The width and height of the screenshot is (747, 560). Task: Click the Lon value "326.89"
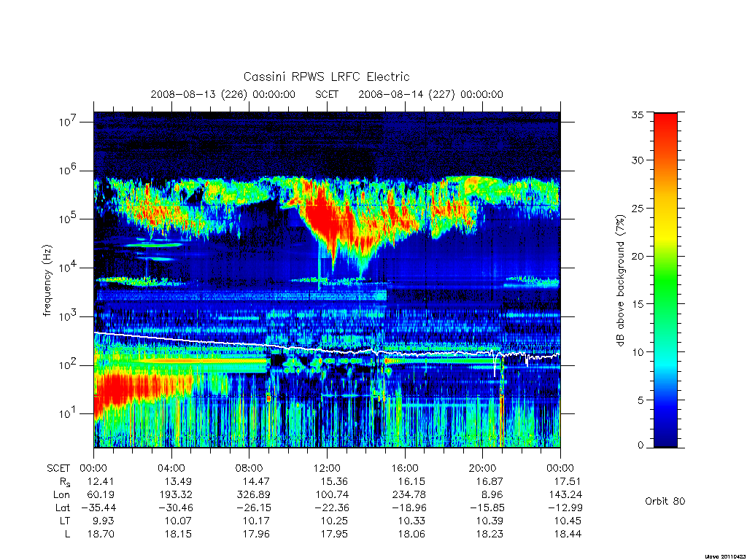(253, 495)
